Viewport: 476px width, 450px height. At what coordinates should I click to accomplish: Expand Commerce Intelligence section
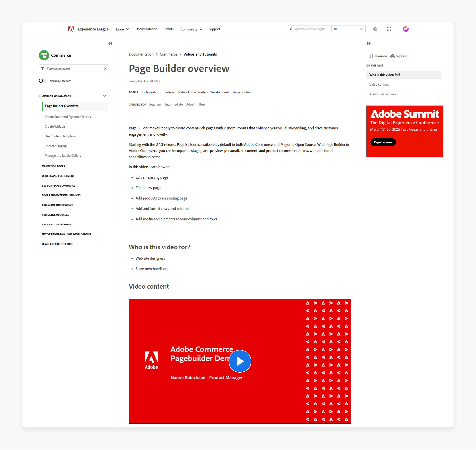tap(57, 205)
